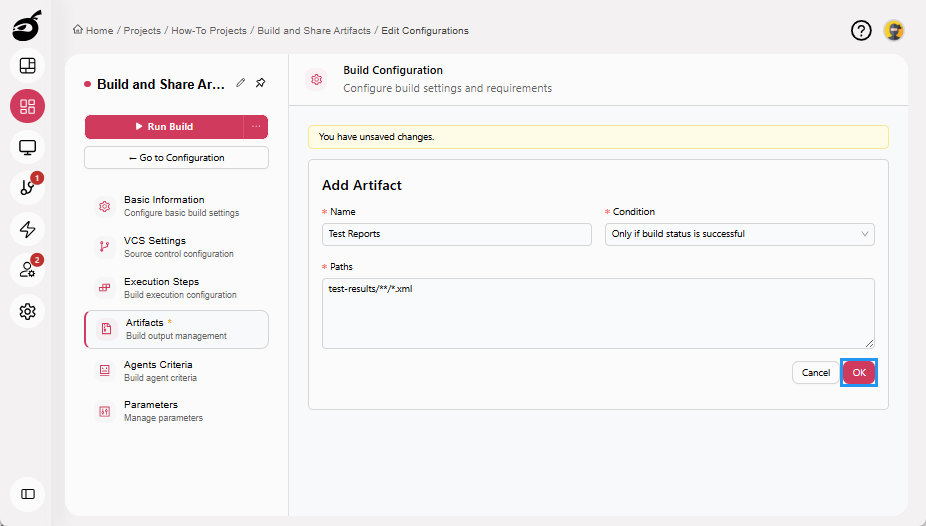Image resolution: width=926 pixels, height=526 pixels.
Task: Click 'Configure build settings and requirements' text
Action: point(448,88)
